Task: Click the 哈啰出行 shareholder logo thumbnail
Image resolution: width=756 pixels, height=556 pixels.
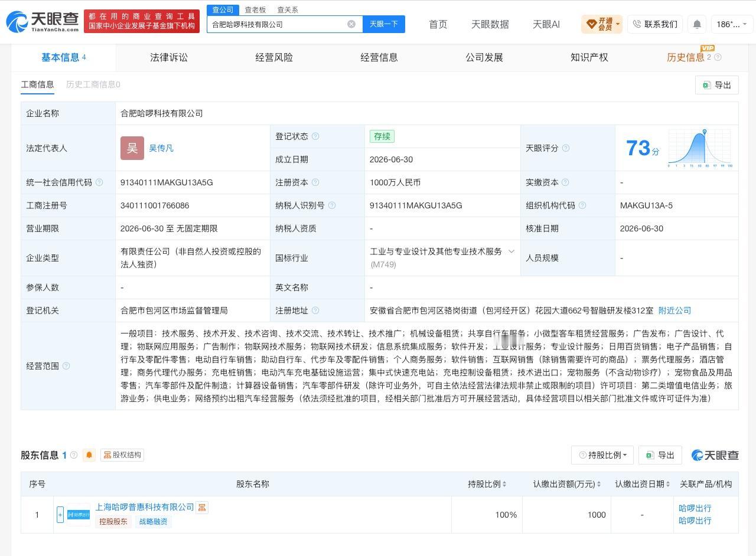Action: point(79,515)
